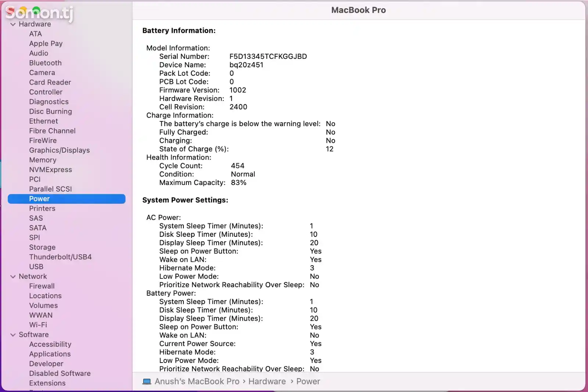The height and width of the screenshot is (392, 588).
Task: Select Wi-Fi in the sidebar
Action: click(38, 325)
